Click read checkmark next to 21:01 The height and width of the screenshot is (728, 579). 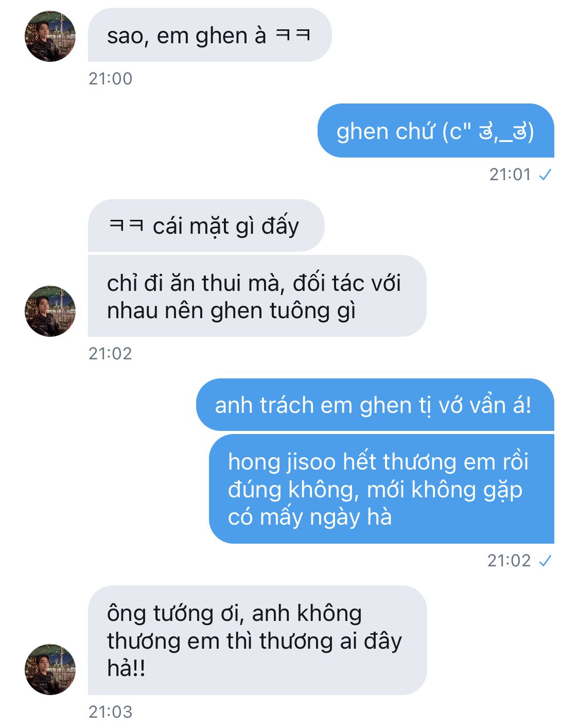545,175
